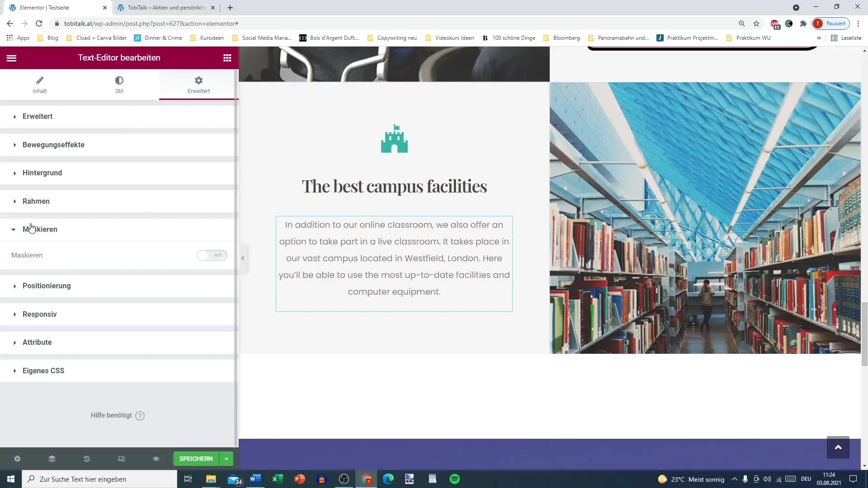The height and width of the screenshot is (488, 868).
Task: Open the browser zoom indicator icon
Action: (742, 23)
